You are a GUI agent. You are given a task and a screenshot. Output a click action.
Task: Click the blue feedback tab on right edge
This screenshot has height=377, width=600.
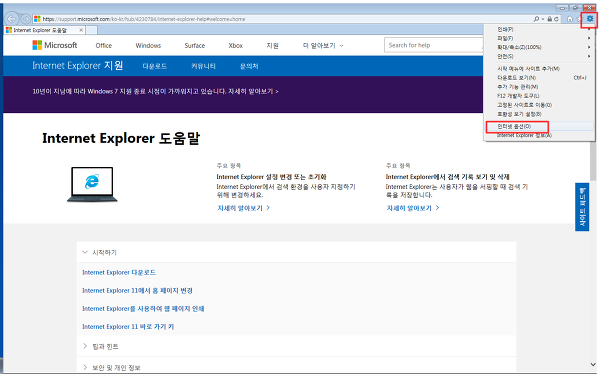(582, 207)
